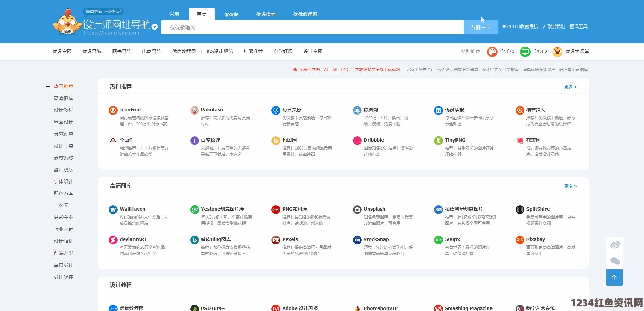644x311 pixels.
Task: Open 神器推荐 in the nav bar
Action: [x=253, y=51]
